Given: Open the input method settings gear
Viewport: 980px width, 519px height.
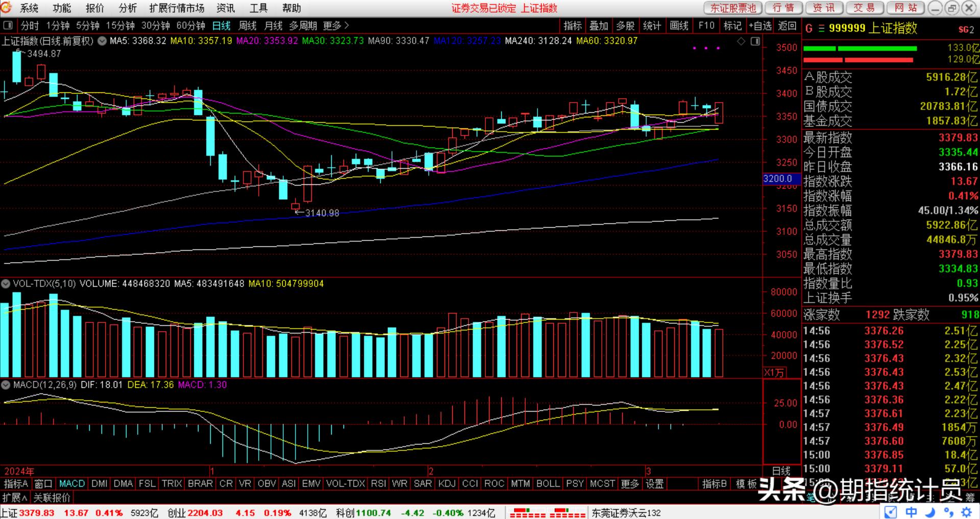Looking at the screenshot, I should (967, 512).
